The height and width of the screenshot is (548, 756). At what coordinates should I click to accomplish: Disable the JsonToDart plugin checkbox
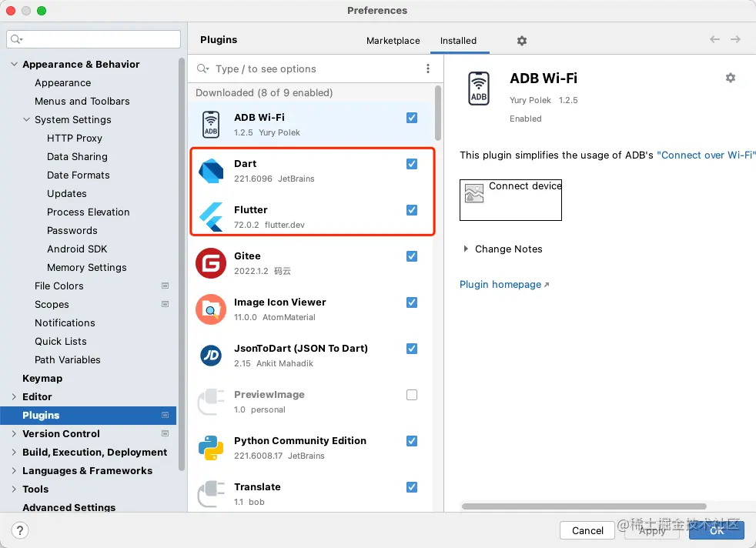(412, 349)
